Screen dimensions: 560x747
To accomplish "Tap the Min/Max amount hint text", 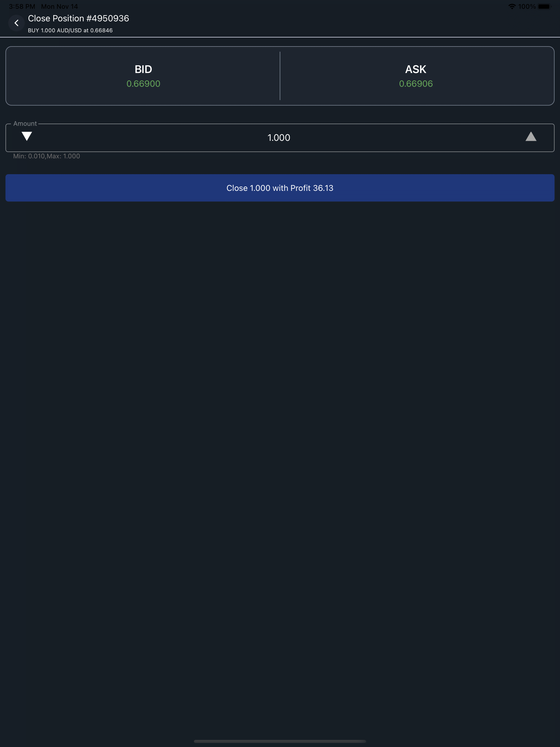I will pos(46,156).
